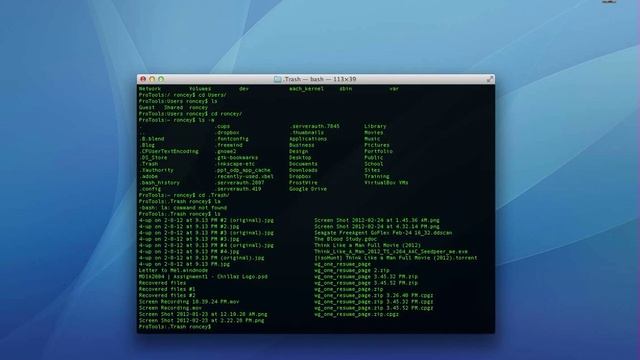Click the 'Recovered files #2' entry
This screenshot has height=360, width=640.
point(167,296)
